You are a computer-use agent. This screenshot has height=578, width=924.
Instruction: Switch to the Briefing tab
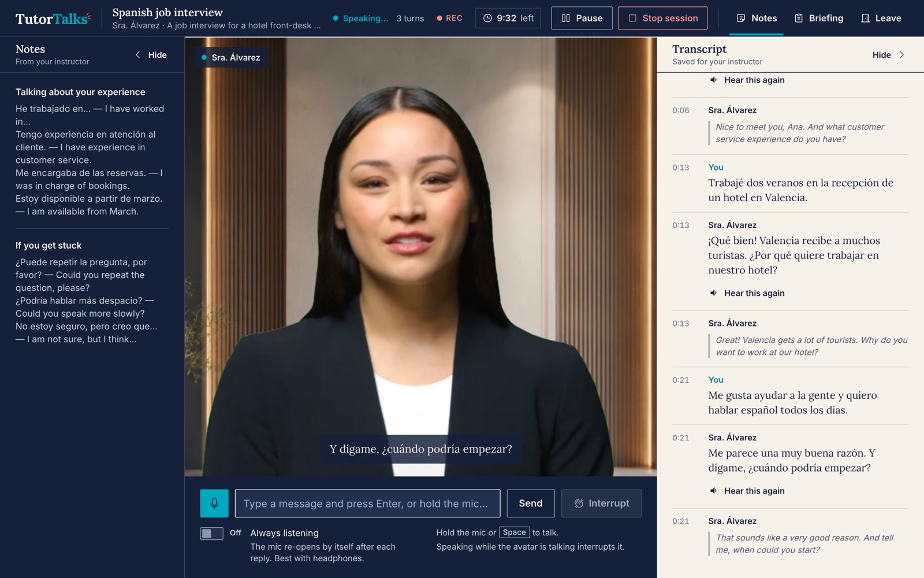pyautogui.click(x=818, y=18)
